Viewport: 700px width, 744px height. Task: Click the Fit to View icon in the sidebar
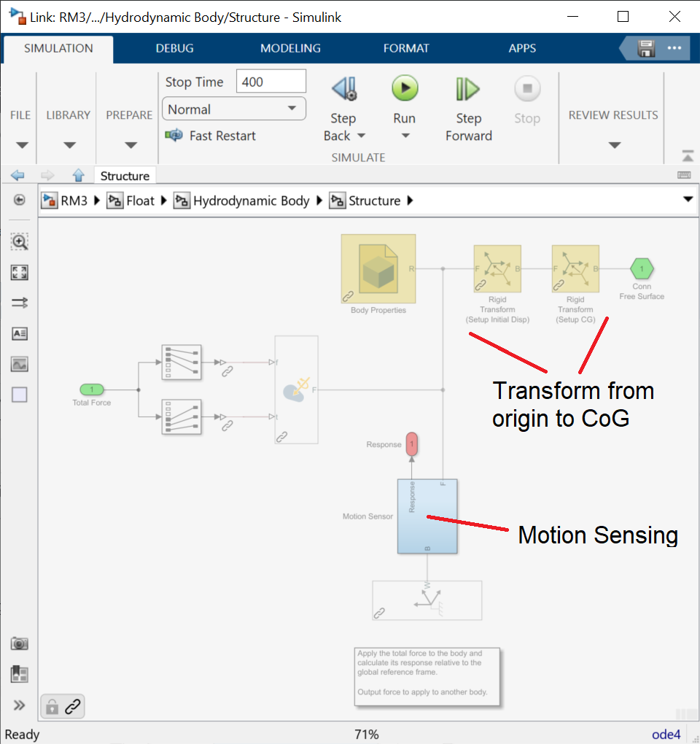[20, 272]
